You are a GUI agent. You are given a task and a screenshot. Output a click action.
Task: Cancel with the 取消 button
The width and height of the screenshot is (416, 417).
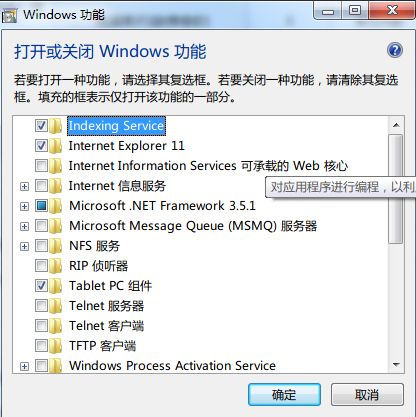[367, 395]
